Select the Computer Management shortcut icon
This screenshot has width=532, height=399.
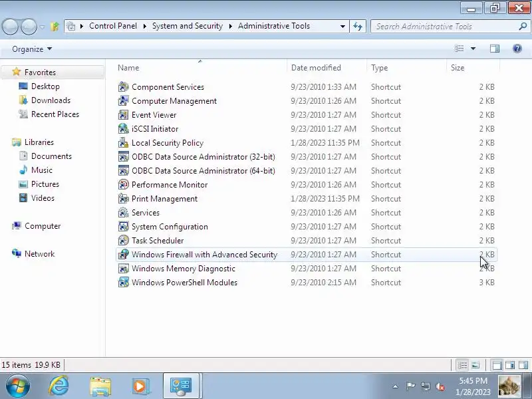[123, 101]
